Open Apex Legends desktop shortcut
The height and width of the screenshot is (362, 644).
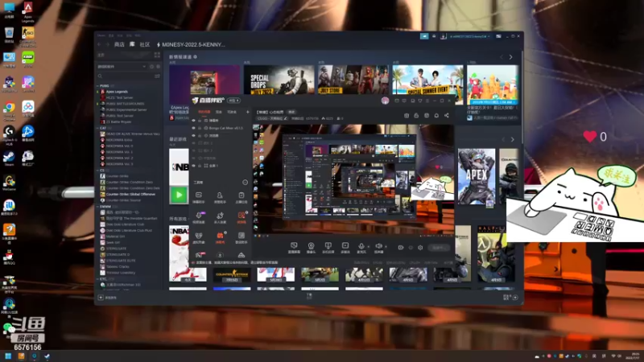(x=28, y=12)
